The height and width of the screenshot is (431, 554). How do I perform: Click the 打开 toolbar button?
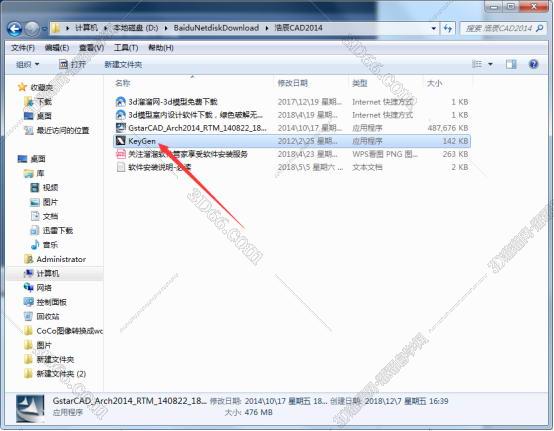pos(72,65)
